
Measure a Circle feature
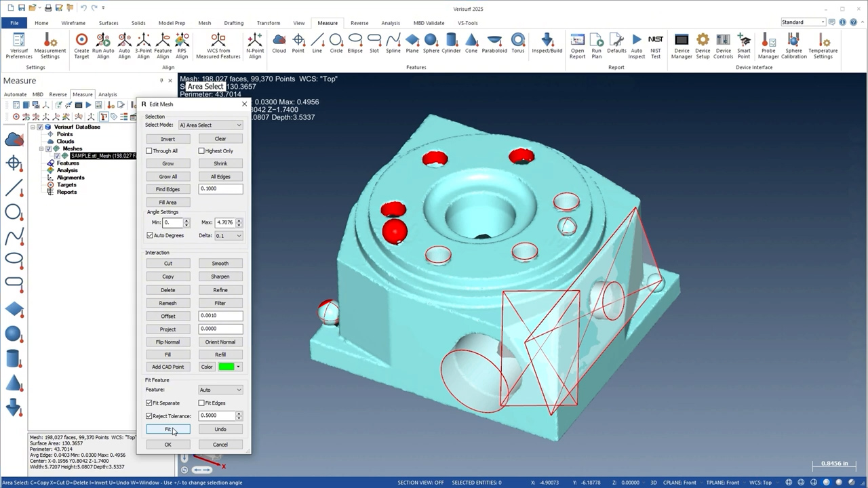click(336, 43)
